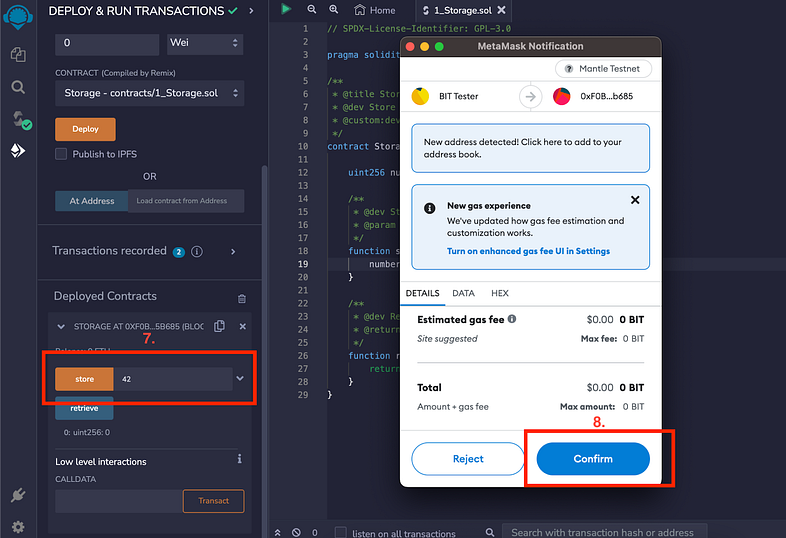This screenshot has width=786, height=538.
Task: Click the recipient 0xF0B...b685 avatar
Action: [x=561, y=96]
